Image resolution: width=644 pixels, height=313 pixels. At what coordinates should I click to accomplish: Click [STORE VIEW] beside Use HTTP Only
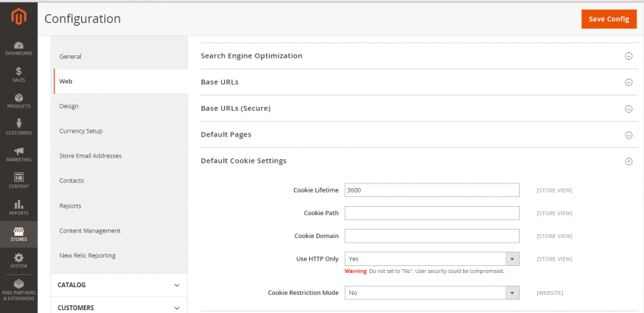tap(554, 259)
